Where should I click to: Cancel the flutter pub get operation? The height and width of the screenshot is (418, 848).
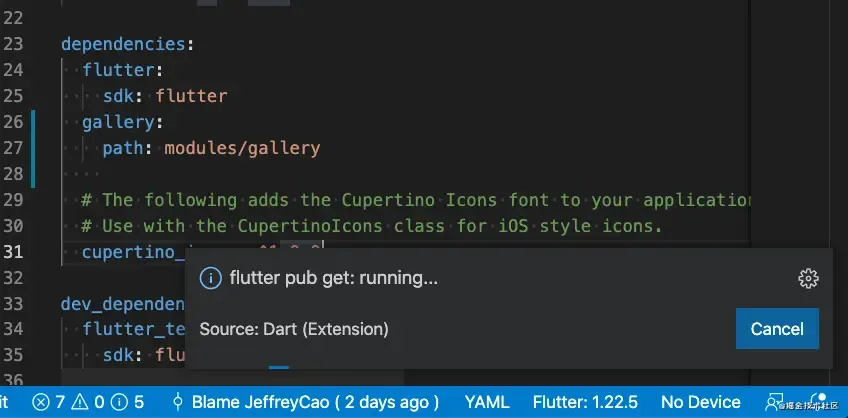[777, 329]
